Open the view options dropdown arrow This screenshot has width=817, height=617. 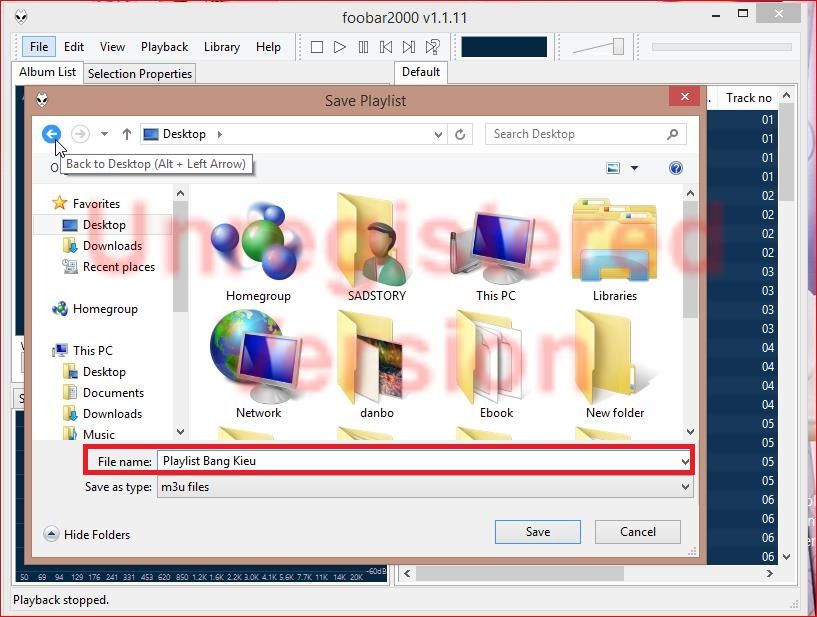click(634, 168)
